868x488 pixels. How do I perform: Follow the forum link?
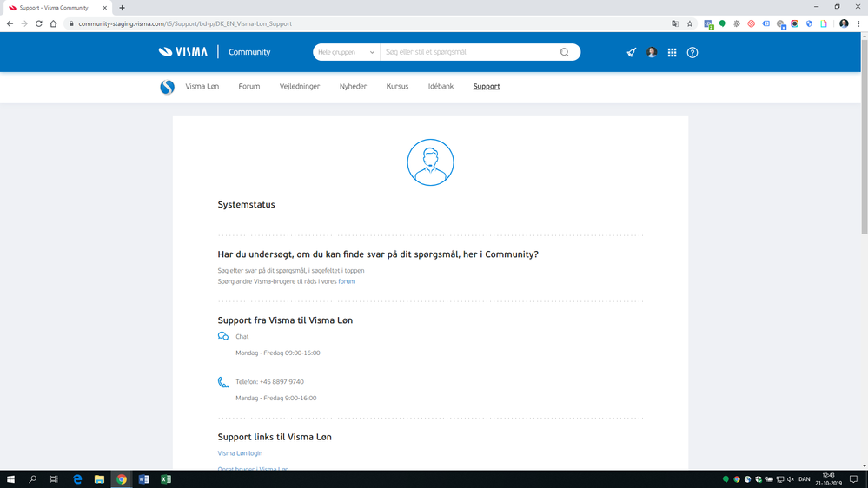click(347, 281)
